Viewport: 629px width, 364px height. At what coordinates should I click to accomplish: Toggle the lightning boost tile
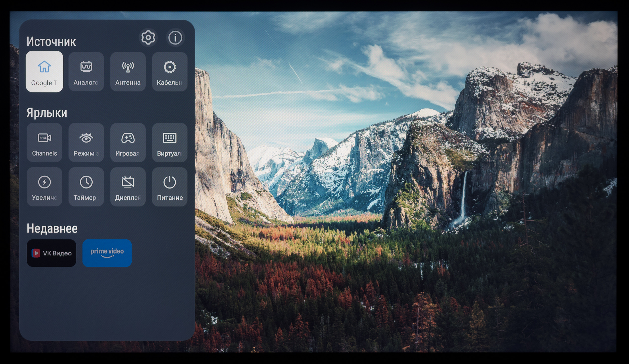(x=44, y=187)
